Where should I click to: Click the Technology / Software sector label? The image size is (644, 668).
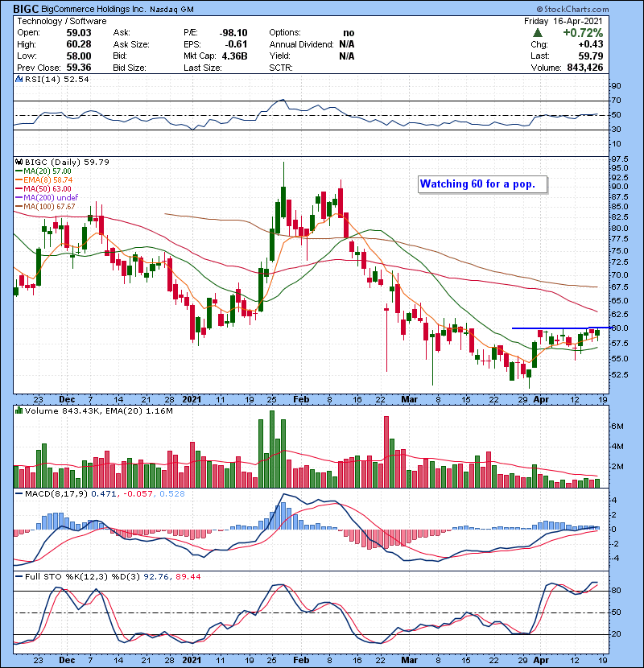coord(62,21)
